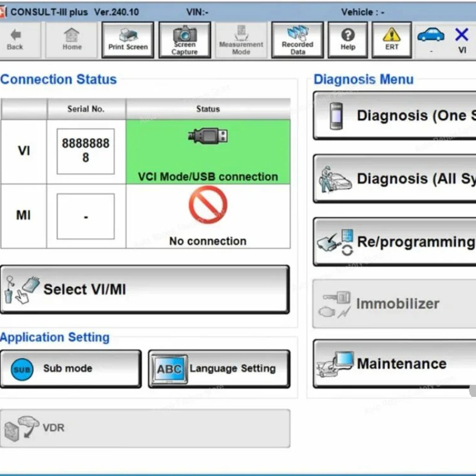This screenshot has height=476, width=476.
Task: Click the ERT warning triangle button
Action: point(392,40)
